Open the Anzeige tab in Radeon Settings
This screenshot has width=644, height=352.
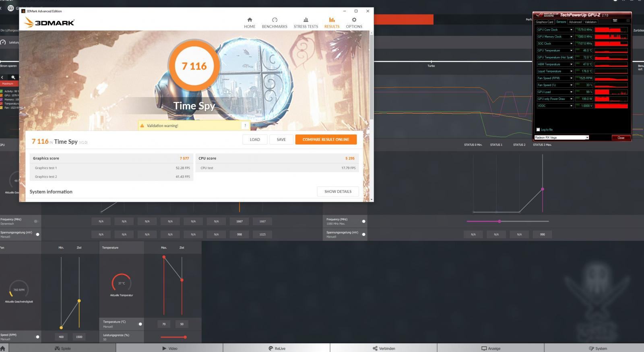click(x=491, y=348)
